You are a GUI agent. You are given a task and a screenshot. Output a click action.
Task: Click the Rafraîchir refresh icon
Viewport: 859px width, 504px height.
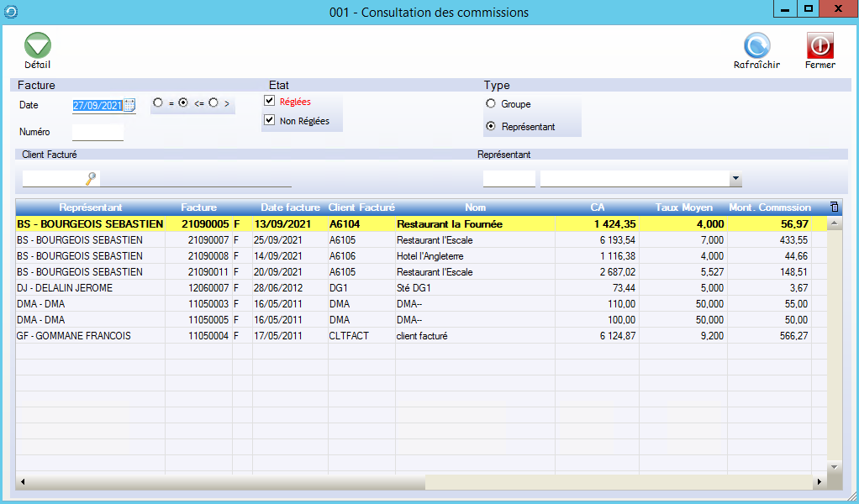756,46
